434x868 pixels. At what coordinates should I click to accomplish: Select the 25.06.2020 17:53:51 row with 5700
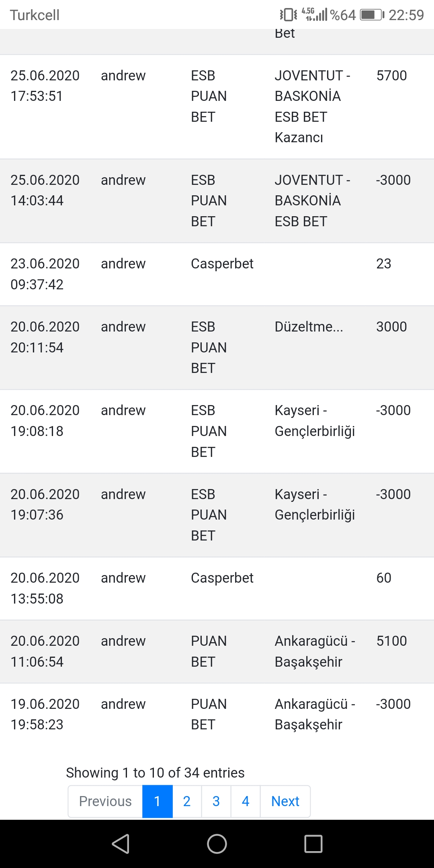[x=217, y=107]
